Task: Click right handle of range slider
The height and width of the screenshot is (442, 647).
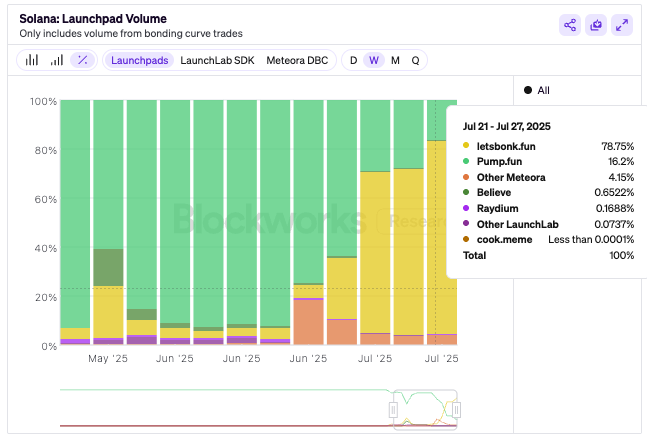Action: pyautogui.click(x=456, y=410)
